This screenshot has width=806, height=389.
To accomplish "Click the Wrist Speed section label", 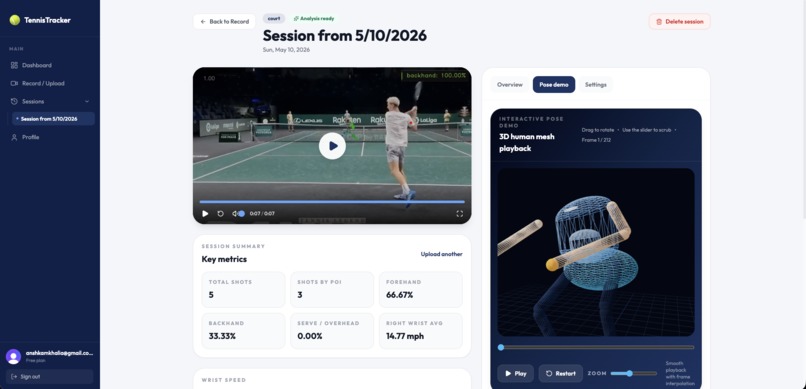I will pyautogui.click(x=224, y=380).
